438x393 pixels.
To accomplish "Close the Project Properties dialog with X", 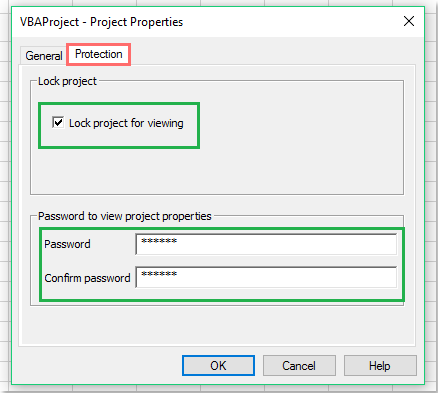I will tap(409, 21).
